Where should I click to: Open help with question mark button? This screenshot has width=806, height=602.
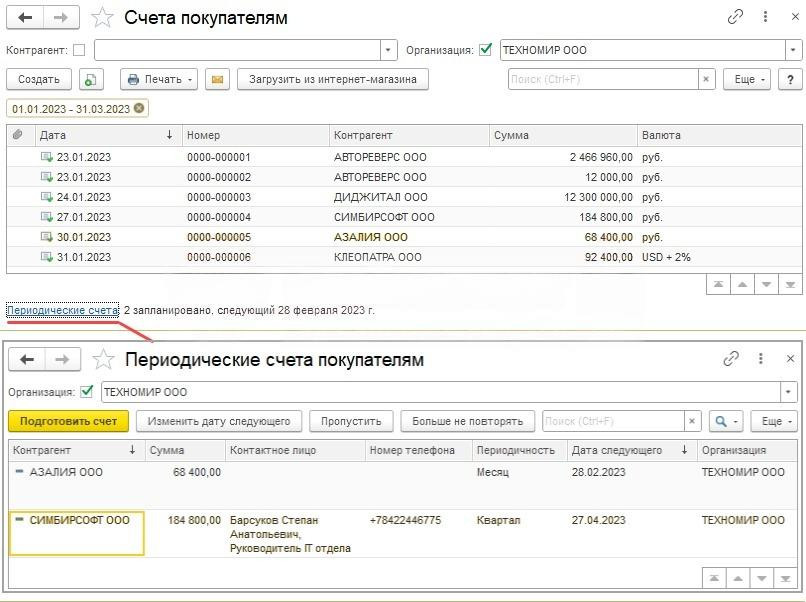tap(790, 80)
